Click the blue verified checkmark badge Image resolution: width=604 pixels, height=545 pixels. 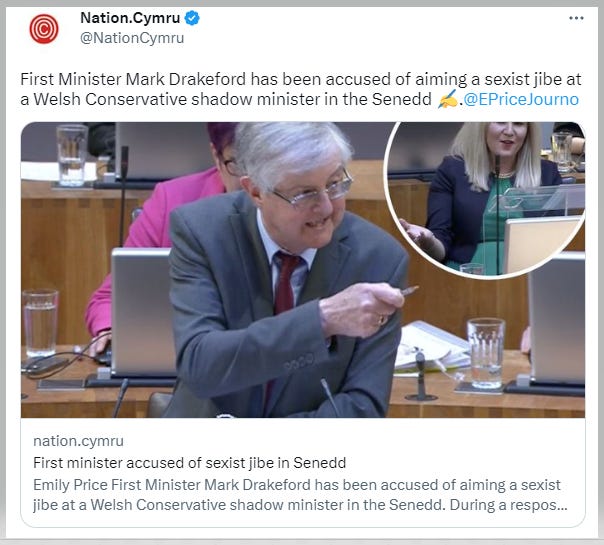click(192, 18)
